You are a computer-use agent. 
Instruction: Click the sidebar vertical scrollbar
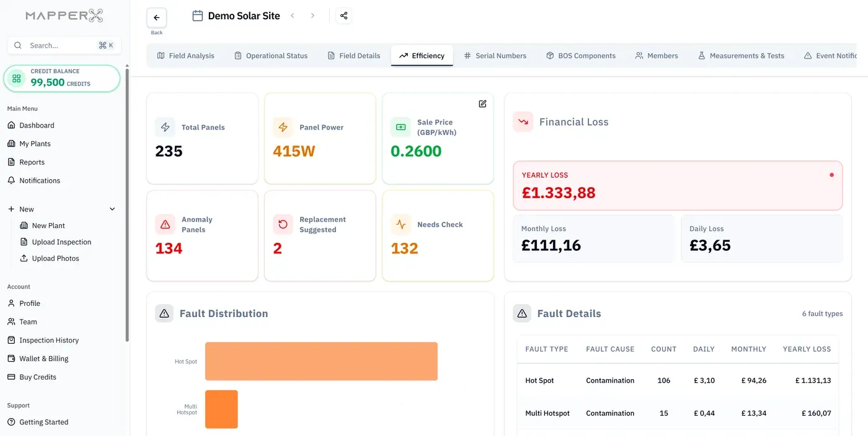click(127, 204)
